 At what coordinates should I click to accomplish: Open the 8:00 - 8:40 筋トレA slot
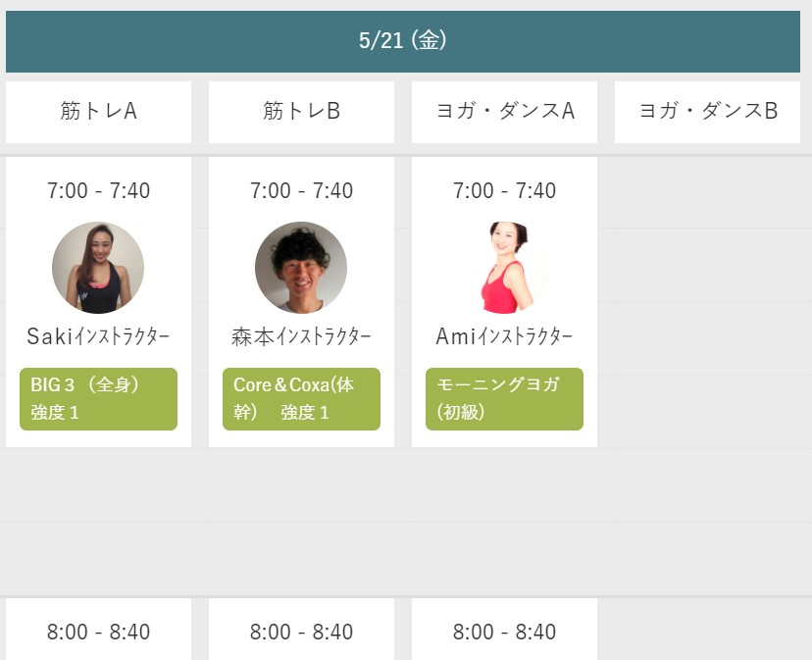tap(98, 633)
